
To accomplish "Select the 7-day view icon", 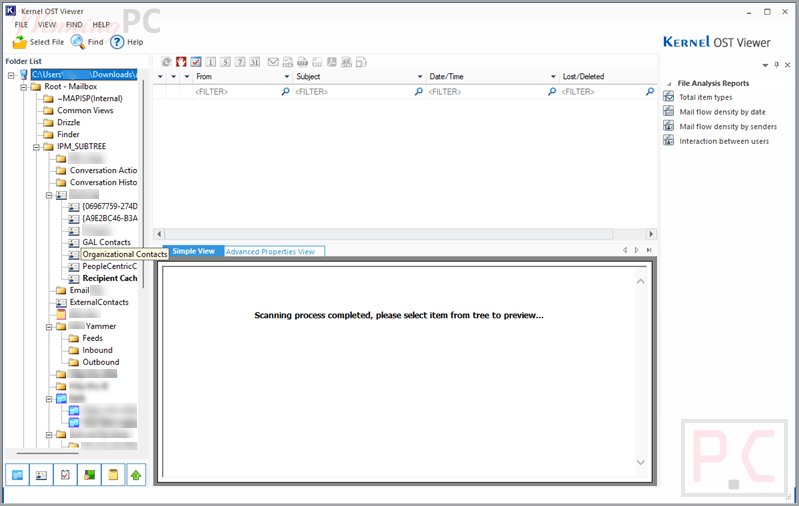I will (x=240, y=62).
